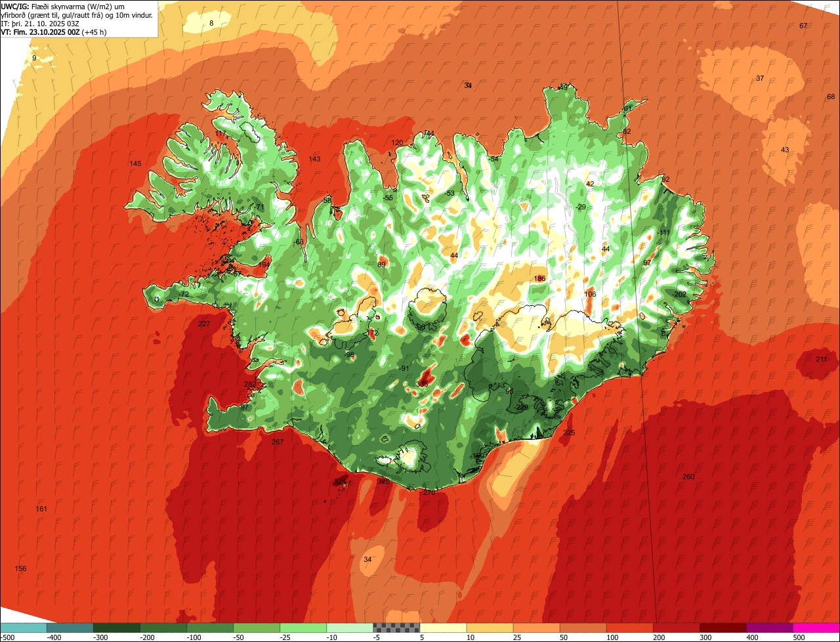Click the palest green -10 to -5 legend swatch
840x642 pixels.
click(x=349, y=628)
